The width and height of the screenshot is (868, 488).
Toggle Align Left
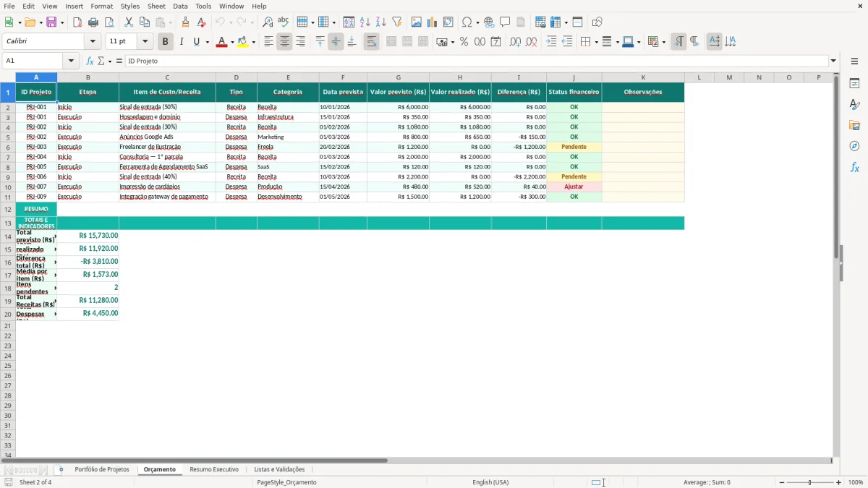point(268,42)
